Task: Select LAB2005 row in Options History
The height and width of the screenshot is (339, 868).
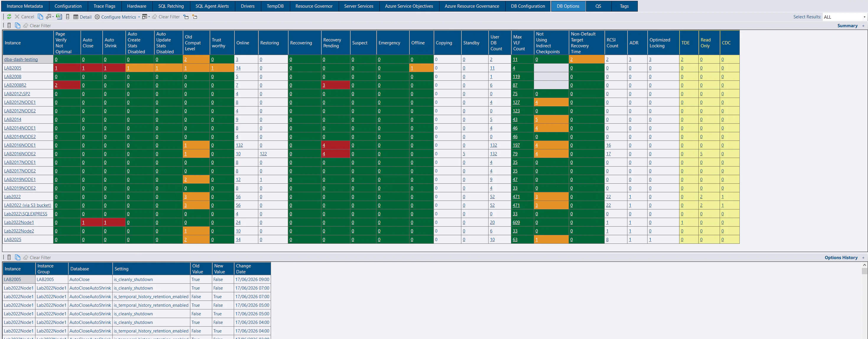Action: [x=137, y=279]
